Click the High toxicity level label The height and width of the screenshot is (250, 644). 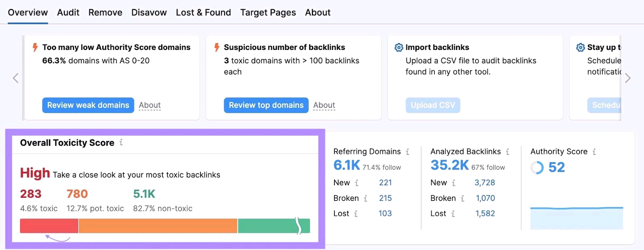point(35,173)
